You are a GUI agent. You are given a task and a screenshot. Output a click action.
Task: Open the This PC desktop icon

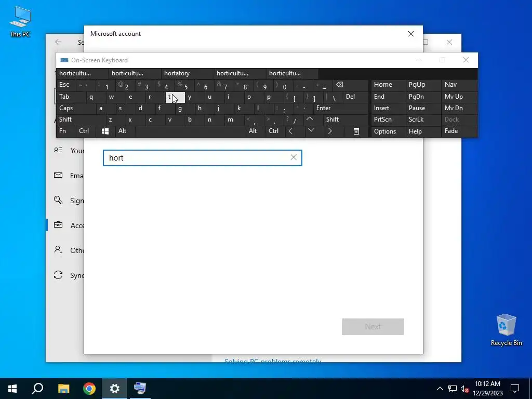(x=20, y=22)
